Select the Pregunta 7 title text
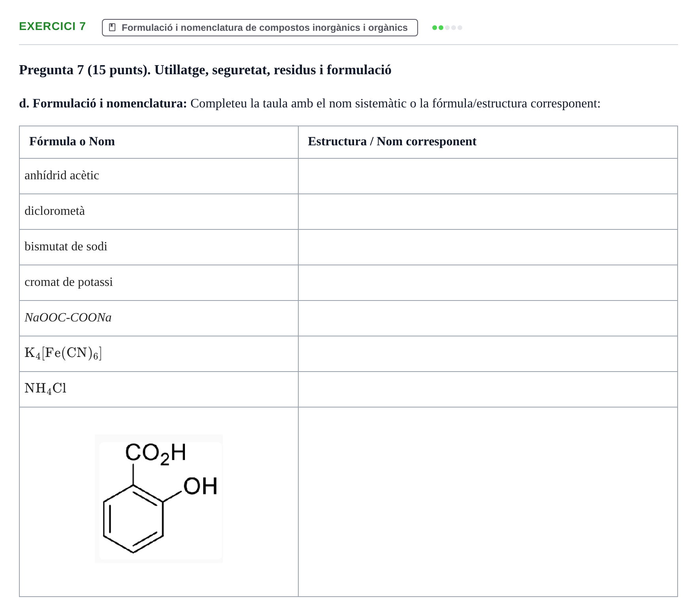This screenshot has height=616, width=697. (x=205, y=70)
